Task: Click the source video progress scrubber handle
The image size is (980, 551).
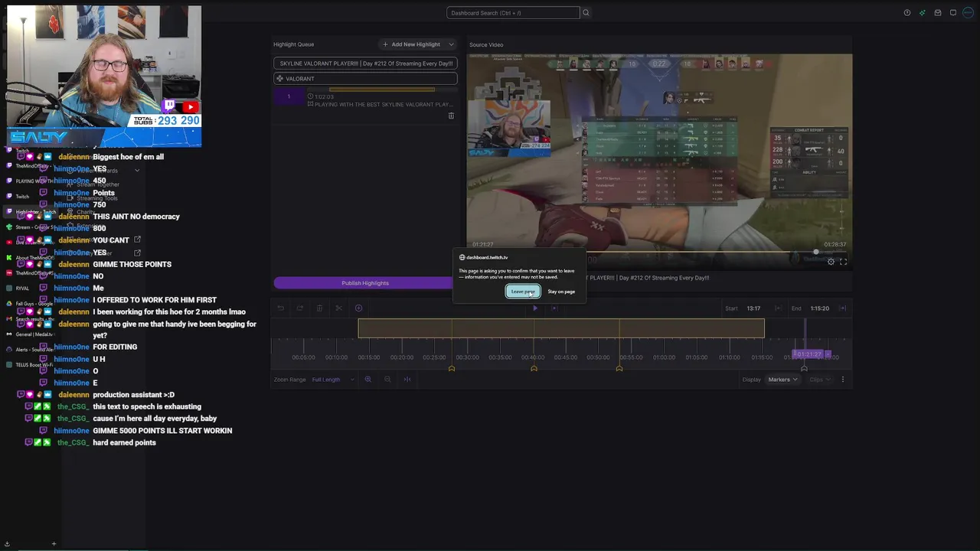Action: point(816,252)
